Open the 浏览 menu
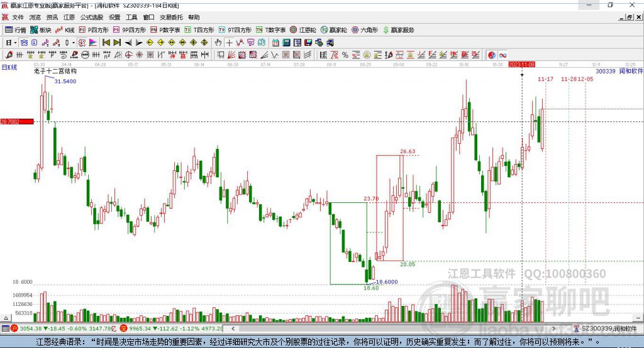This screenshot has height=348, width=644. pos(35,17)
